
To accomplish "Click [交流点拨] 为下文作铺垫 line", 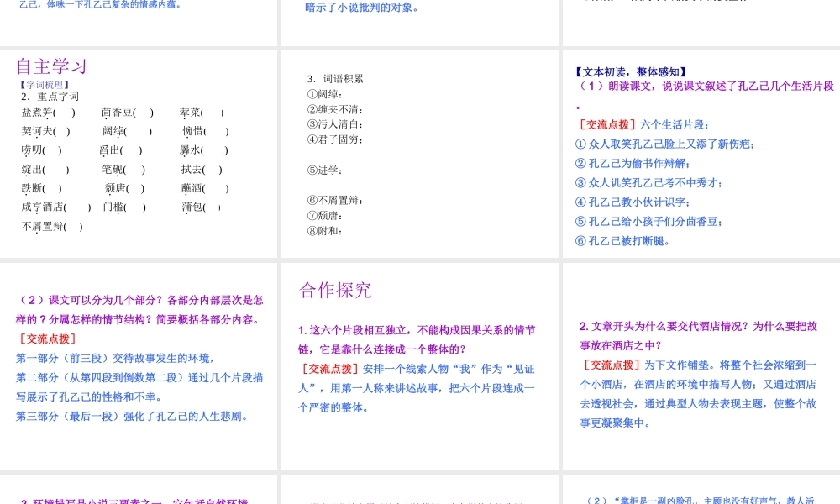I will click(x=699, y=394).
